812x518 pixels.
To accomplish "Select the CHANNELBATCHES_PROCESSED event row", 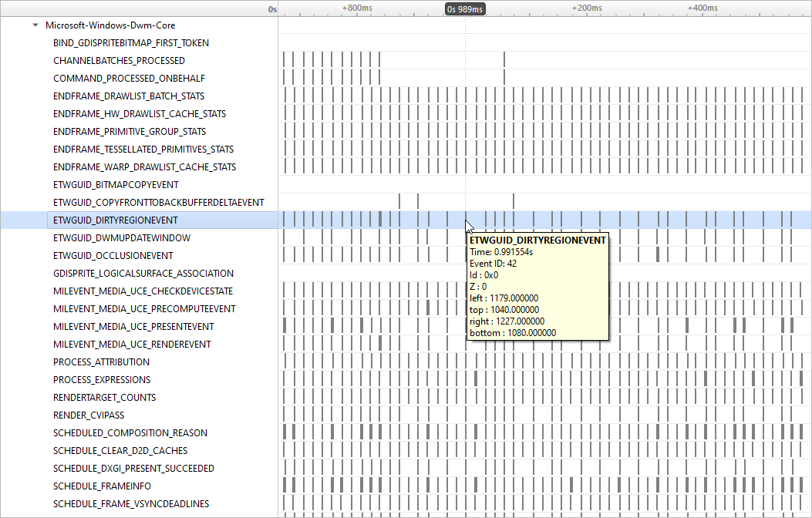I will (x=117, y=60).
